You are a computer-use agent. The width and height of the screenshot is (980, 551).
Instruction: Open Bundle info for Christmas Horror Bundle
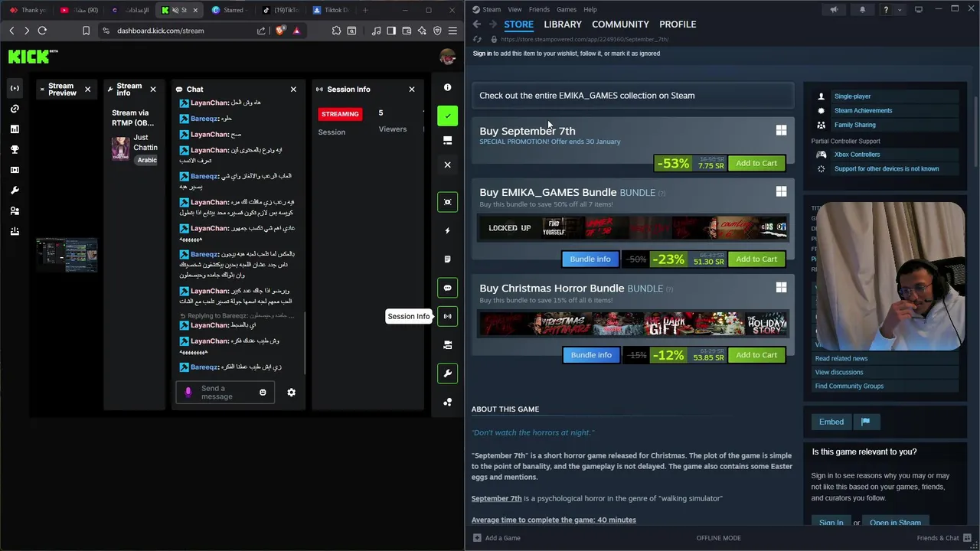591,355
